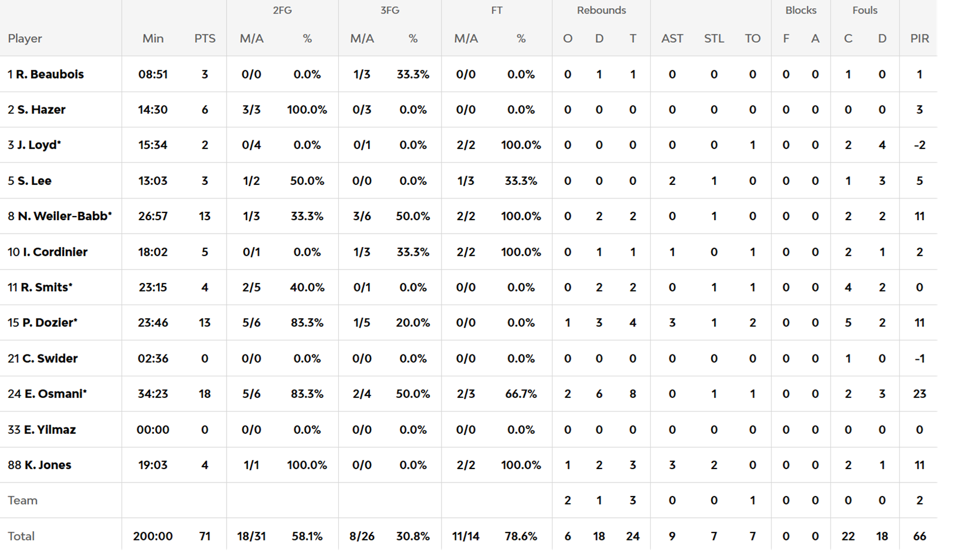The image size is (956, 560).
Task: Open I. Cordinier player page
Action: (x=55, y=252)
